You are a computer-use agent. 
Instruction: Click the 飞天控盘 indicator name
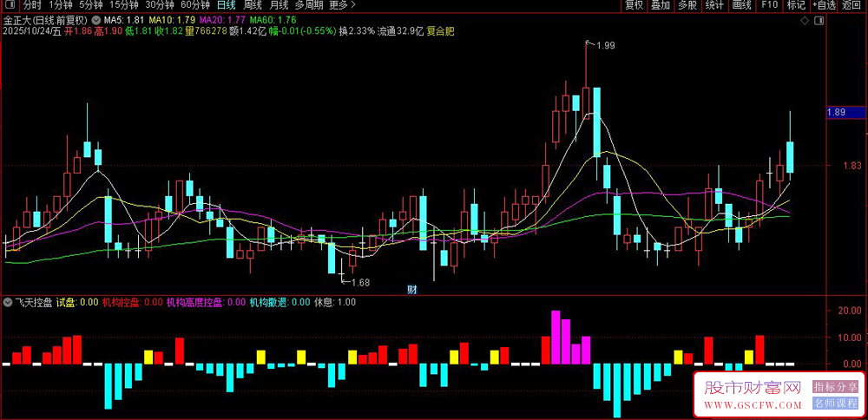click(x=33, y=303)
